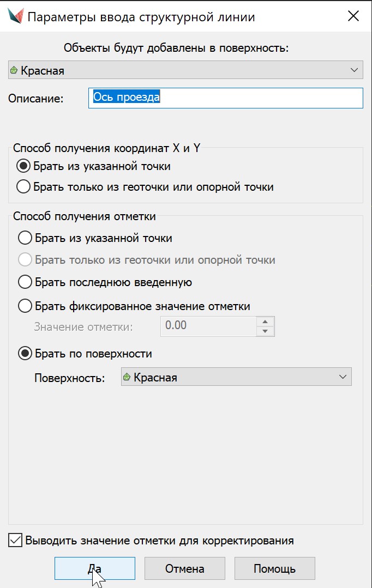Click the Отмена button
The width and height of the screenshot is (372, 588).
click(184, 568)
